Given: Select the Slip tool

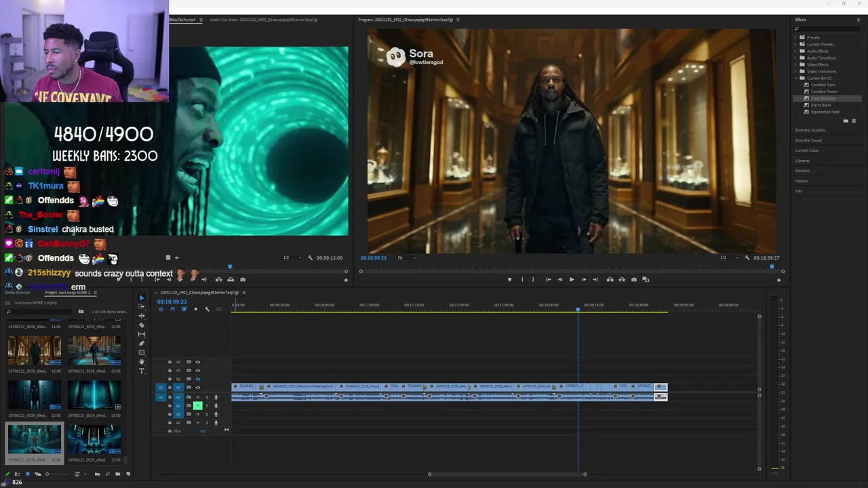Looking at the screenshot, I should point(141,334).
